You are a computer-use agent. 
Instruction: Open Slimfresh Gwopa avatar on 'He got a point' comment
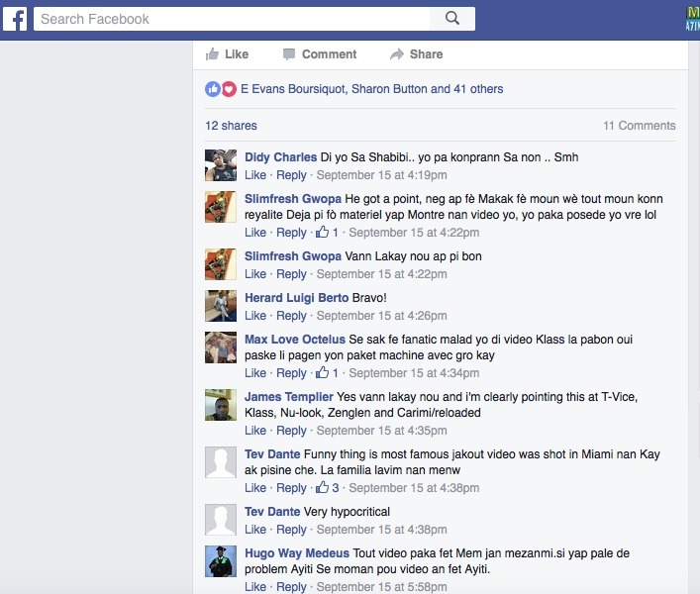[221, 207]
